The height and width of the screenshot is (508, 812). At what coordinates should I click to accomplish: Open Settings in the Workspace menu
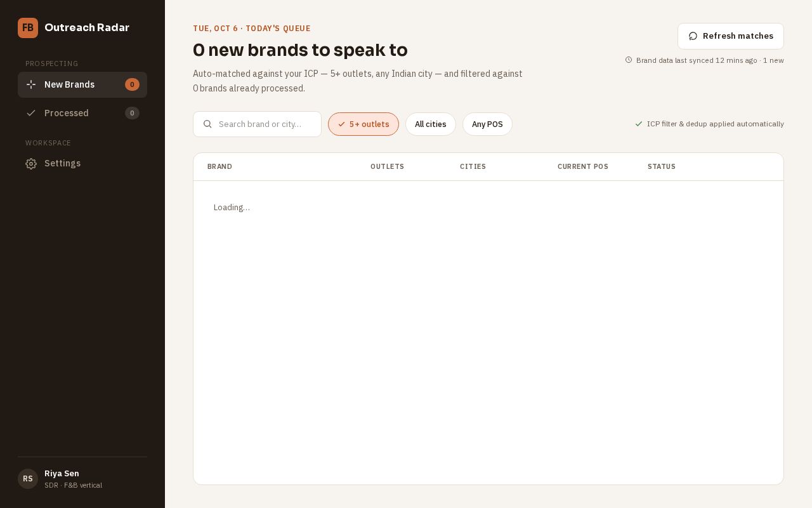[x=82, y=164]
